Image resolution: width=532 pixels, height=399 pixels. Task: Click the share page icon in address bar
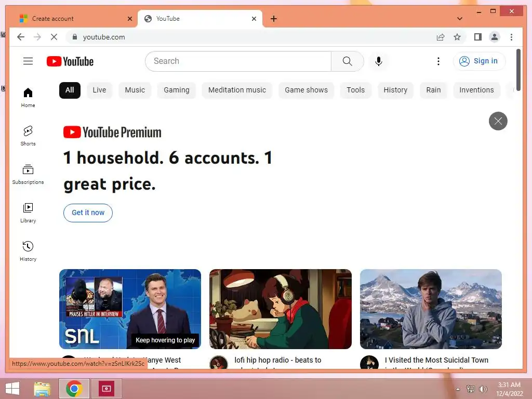441,37
